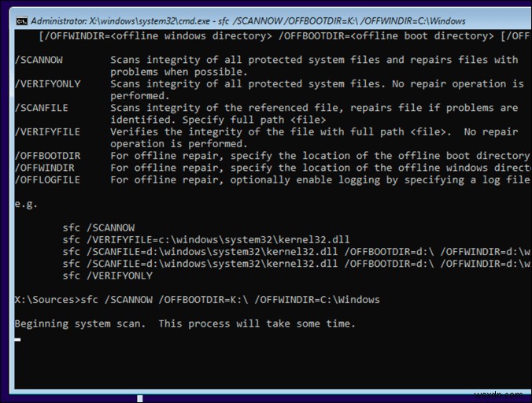Click the /VERIFYONLY option name
Screen dimensions: 532x403
(47, 83)
